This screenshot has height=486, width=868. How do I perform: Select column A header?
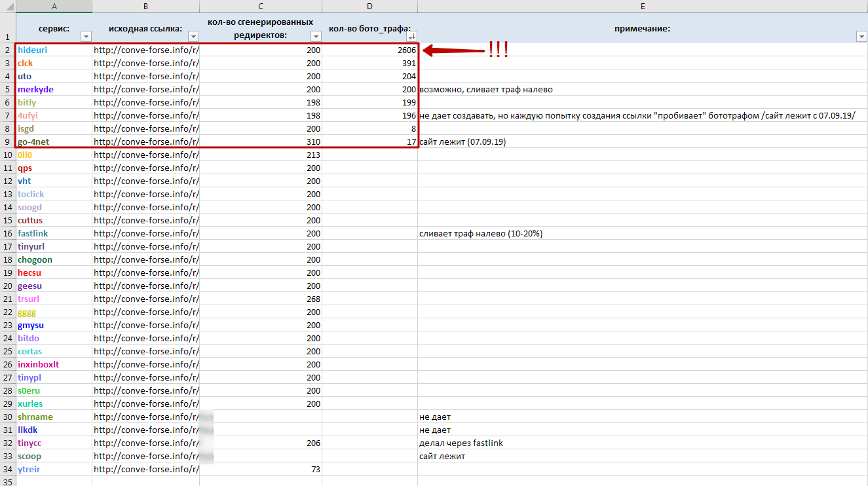pos(54,6)
